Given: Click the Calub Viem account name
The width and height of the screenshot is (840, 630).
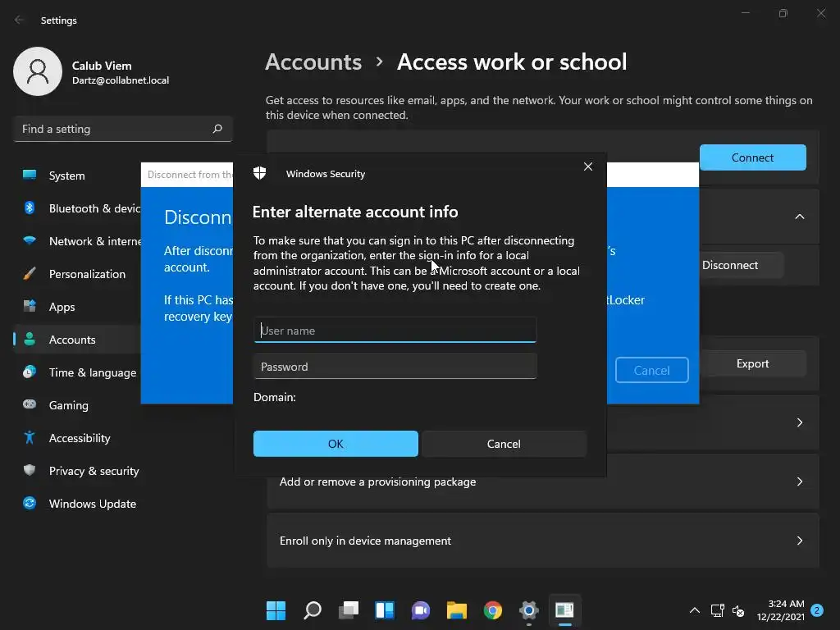Looking at the screenshot, I should [x=102, y=66].
